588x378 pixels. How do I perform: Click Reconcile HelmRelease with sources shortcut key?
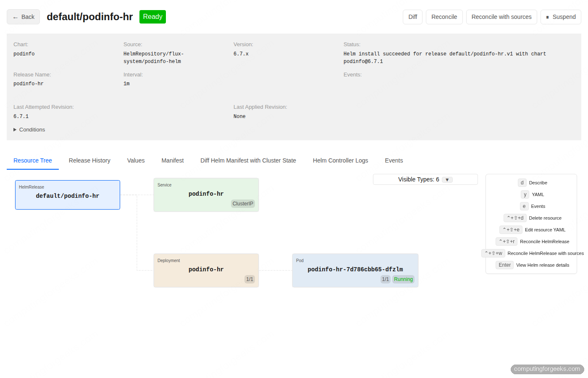click(x=493, y=253)
